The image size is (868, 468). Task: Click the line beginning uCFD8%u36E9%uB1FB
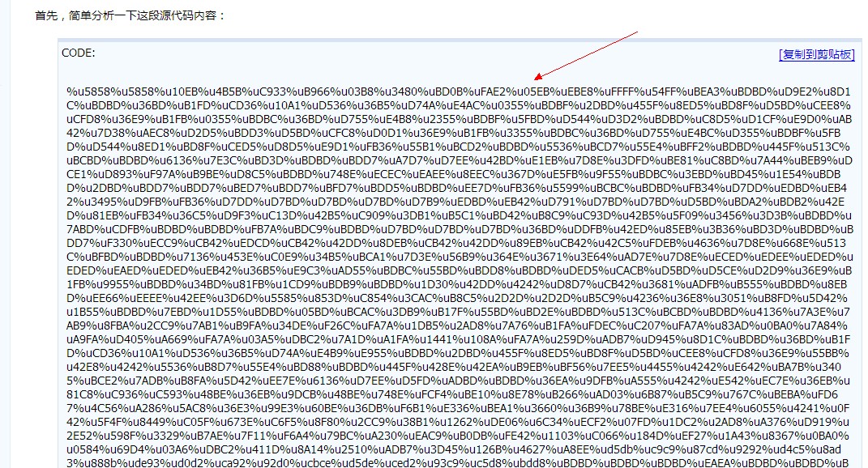(460, 120)
